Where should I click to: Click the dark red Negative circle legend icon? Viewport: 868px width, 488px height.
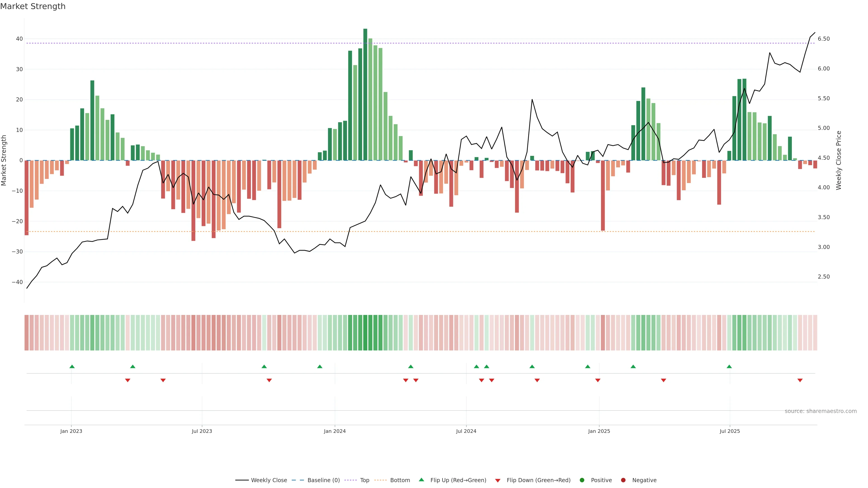pos(623,480)
